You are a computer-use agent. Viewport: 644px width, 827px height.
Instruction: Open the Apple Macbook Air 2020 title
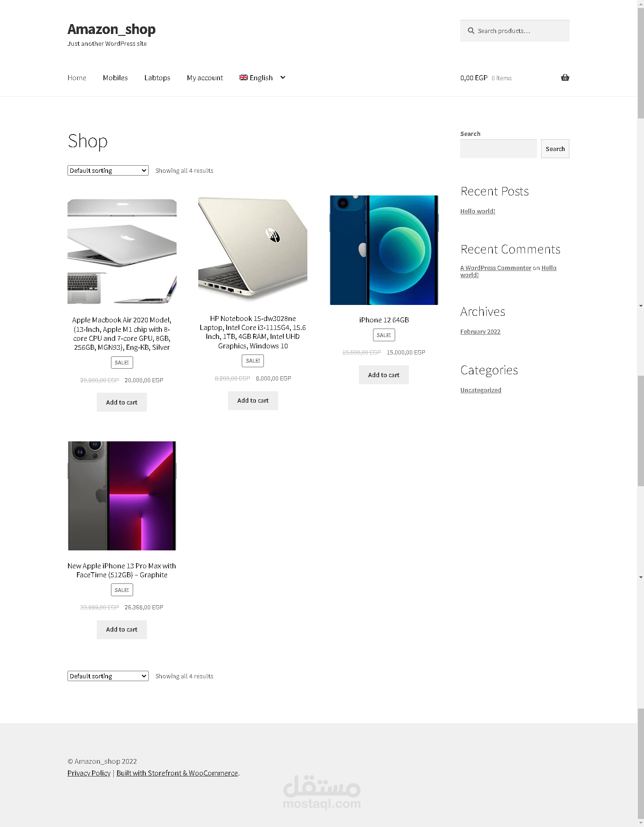[122, 334]
